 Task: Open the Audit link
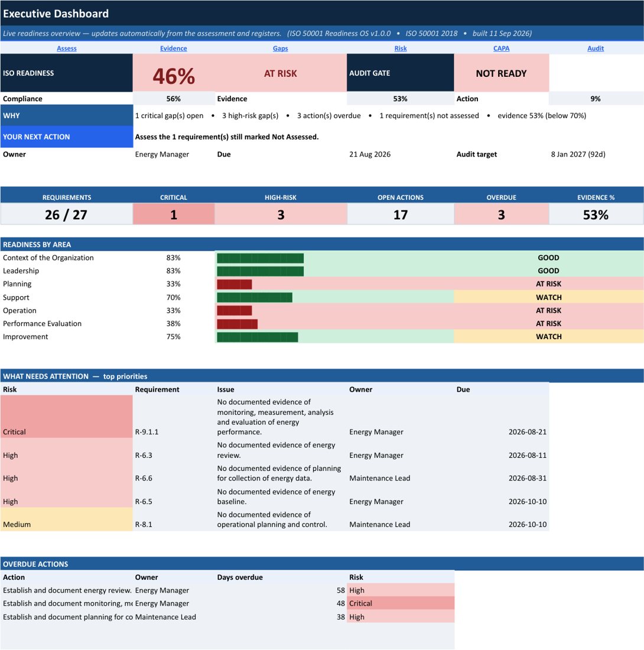click(x=596, y=48)
